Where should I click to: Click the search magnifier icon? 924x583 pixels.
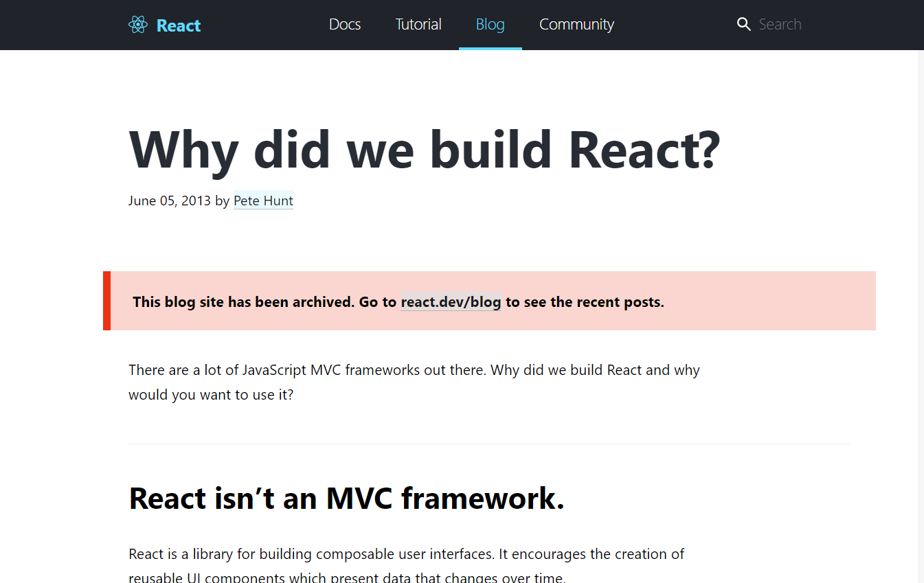coord(743,25)
